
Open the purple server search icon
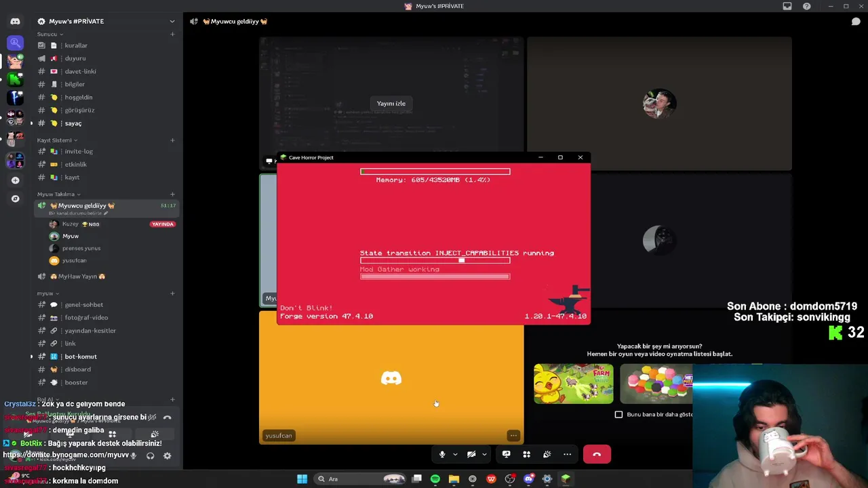pos(15,43)
